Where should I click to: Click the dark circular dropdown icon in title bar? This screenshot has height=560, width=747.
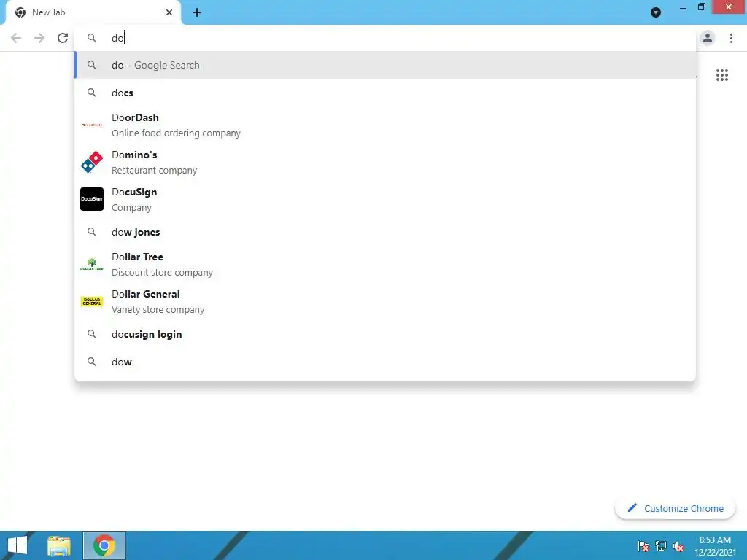pyautogui.click(x=656, y=12)
